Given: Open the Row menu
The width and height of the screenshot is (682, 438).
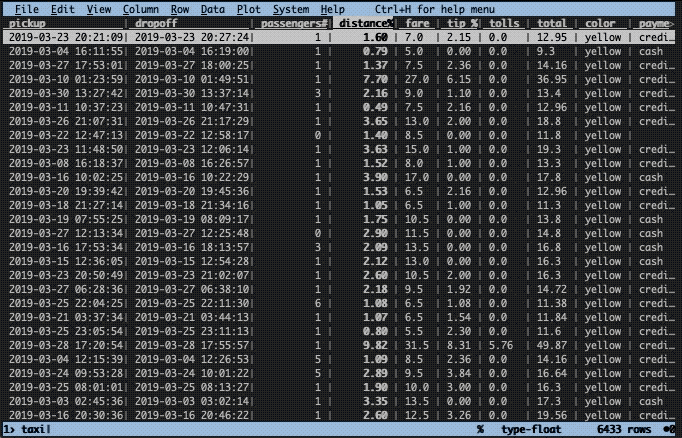Looking at the screenshot, I should coord(180,9).
